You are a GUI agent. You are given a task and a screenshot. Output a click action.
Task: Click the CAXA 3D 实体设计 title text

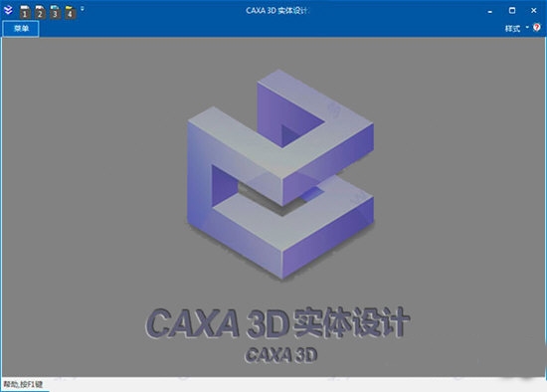click(276, 11)
